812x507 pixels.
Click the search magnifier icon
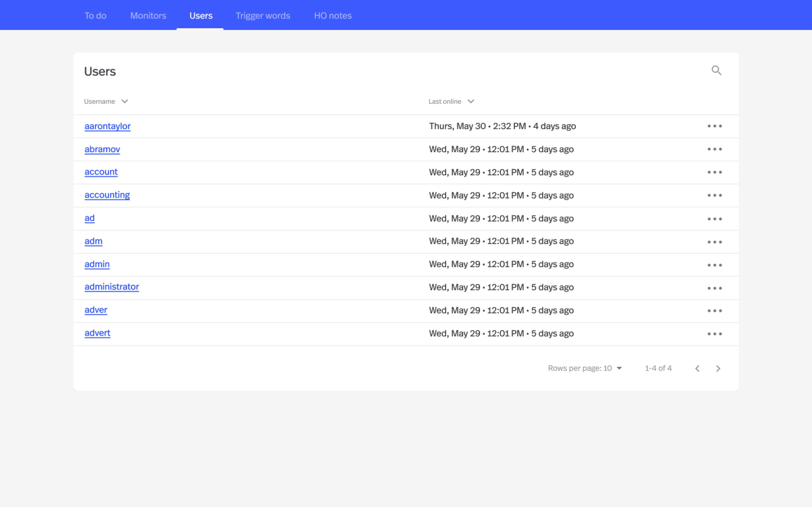tap(716, 70)
